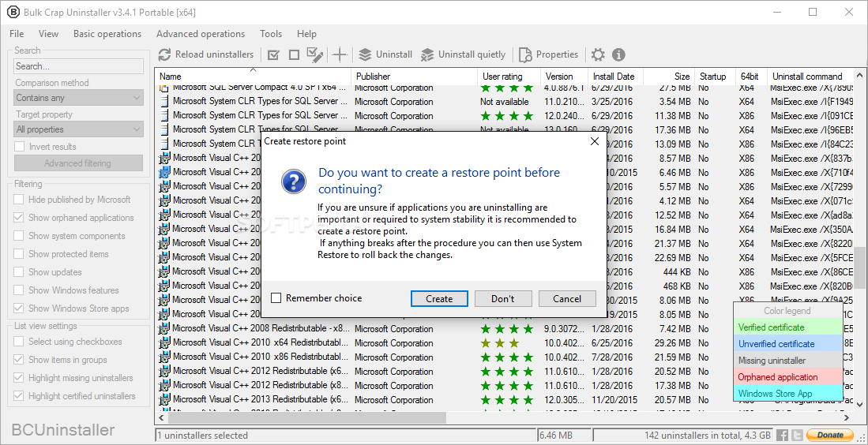Enable Select using checkboxes option

[19, 342]
